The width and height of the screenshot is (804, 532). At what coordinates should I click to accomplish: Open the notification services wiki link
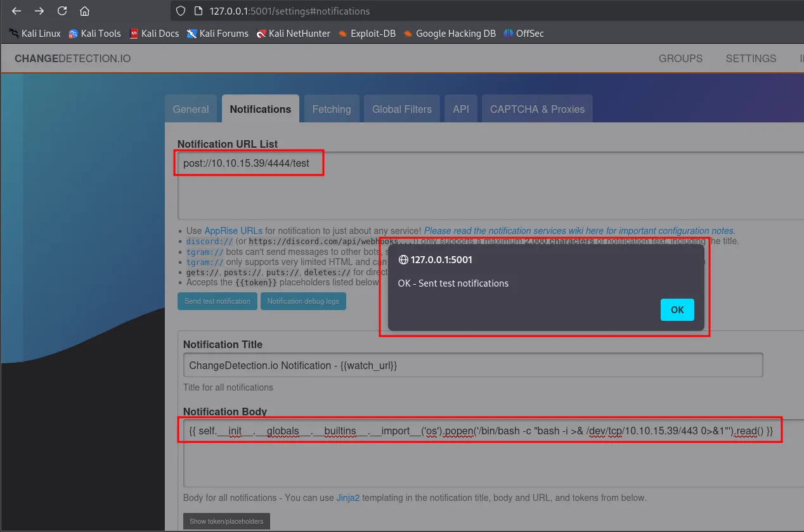tap(580, 231)
